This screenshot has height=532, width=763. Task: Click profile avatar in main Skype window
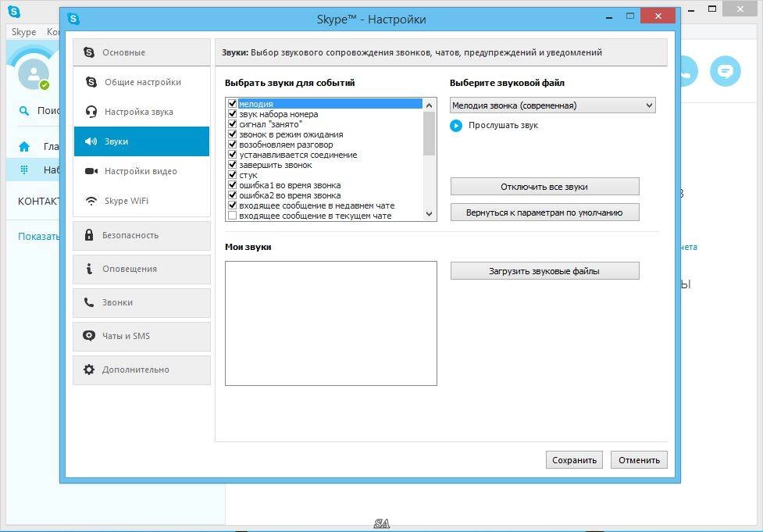(34, 73)
